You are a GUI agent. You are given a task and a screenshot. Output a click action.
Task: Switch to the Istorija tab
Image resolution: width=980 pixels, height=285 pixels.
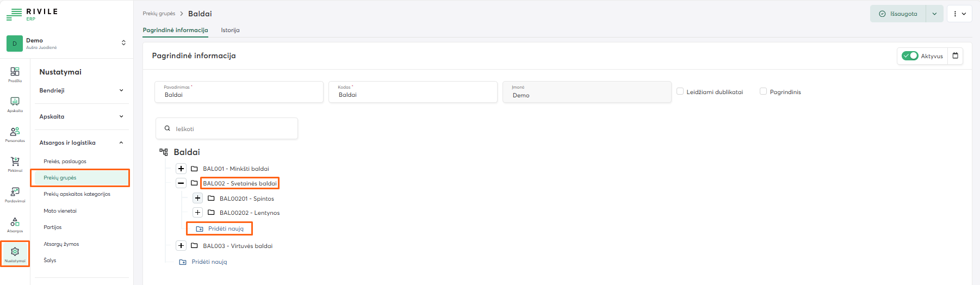click(230, 30)
